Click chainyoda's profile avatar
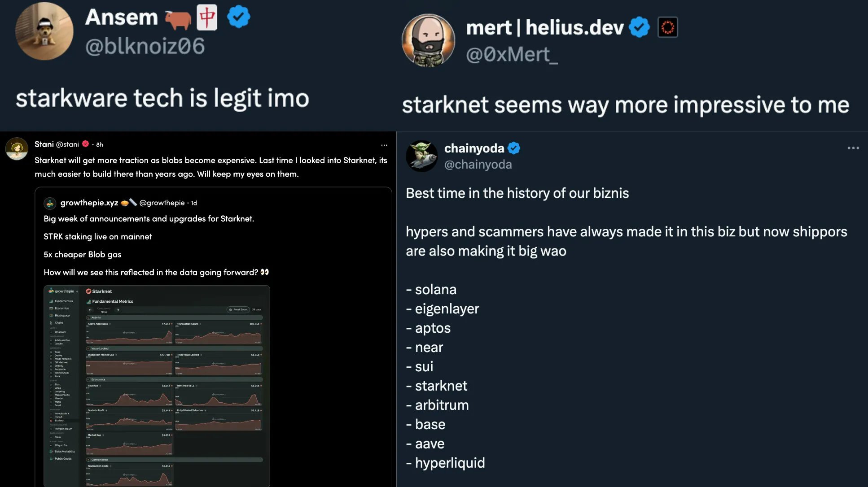The image size is (868, 487). click(421, 156)
